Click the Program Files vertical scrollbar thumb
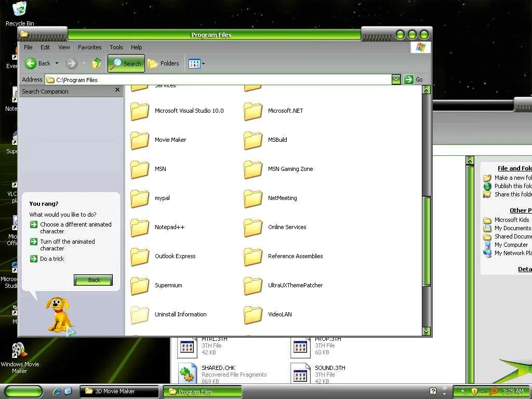532x399 pixels. (x=427, y=242)
